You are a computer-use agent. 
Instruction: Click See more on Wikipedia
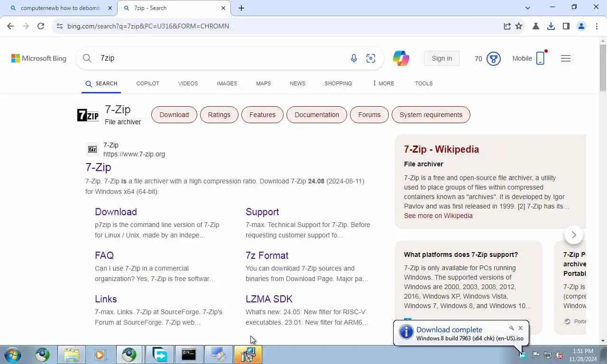coord(438,216)
